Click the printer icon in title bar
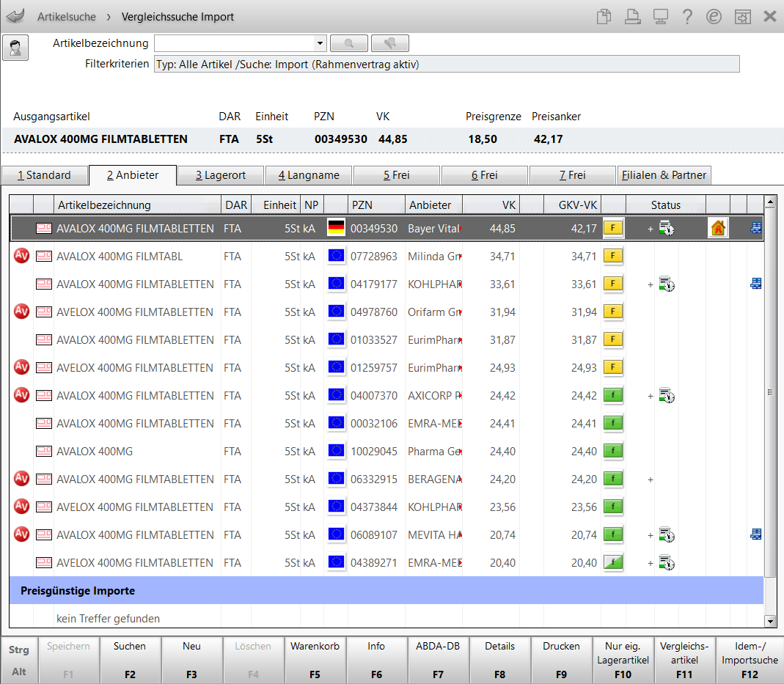Screen dimensions: 784x684 [x=632, y=16]
